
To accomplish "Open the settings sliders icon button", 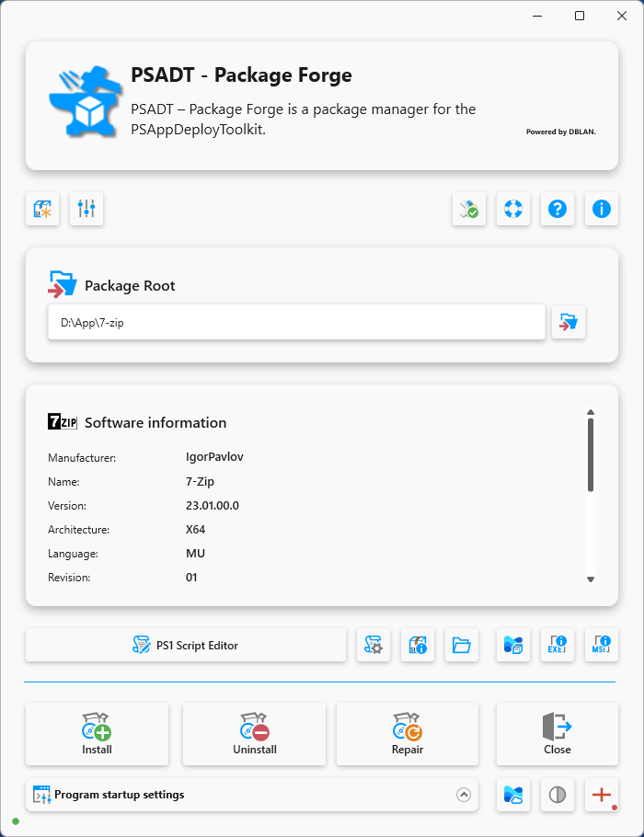I will (x=86, y=209).
